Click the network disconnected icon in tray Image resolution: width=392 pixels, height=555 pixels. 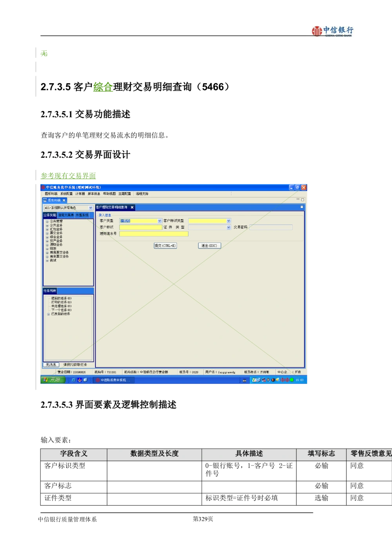point(263,380)
